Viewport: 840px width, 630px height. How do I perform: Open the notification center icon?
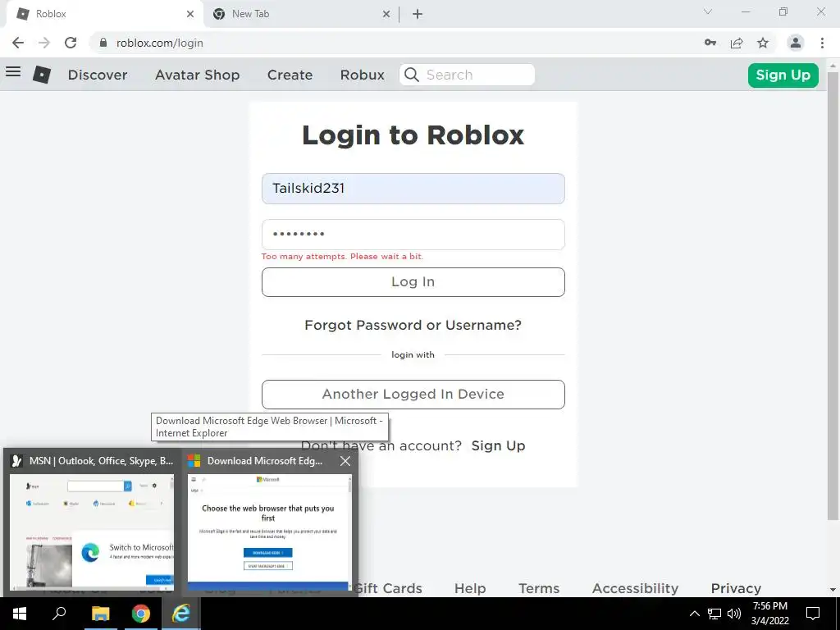click(813, 614)
